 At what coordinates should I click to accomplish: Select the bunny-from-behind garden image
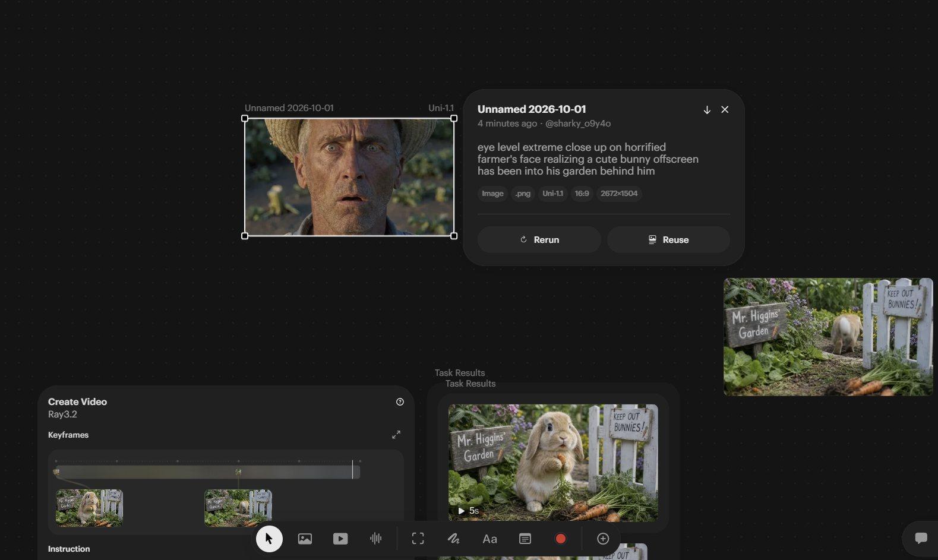(828, 337)
